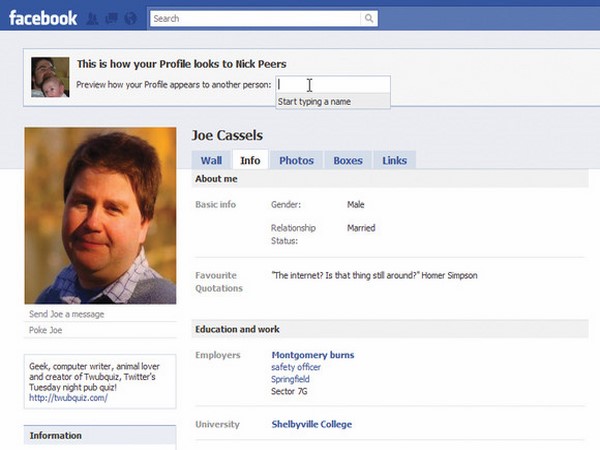The image size is (600, 450).
Task: Open the Photos tab
Action: tap(296, 160)
